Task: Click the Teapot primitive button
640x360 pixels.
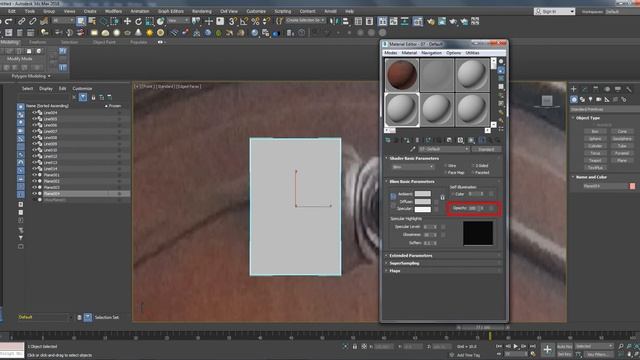Action: click(x=595, y=160)
